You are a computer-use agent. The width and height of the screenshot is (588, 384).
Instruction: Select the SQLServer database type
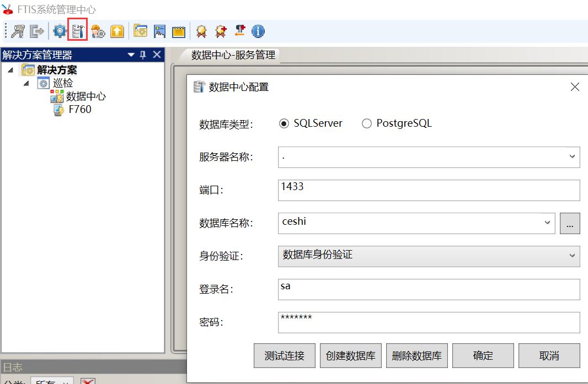284,124
